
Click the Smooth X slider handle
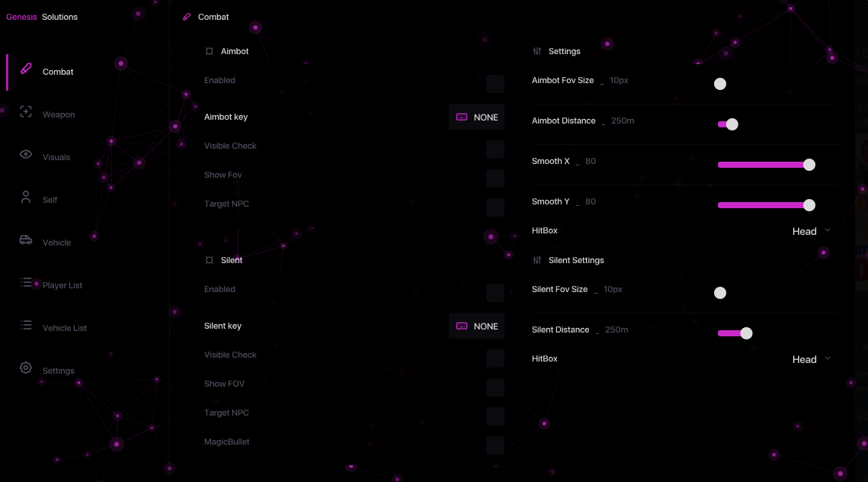[x=809, y=165]
